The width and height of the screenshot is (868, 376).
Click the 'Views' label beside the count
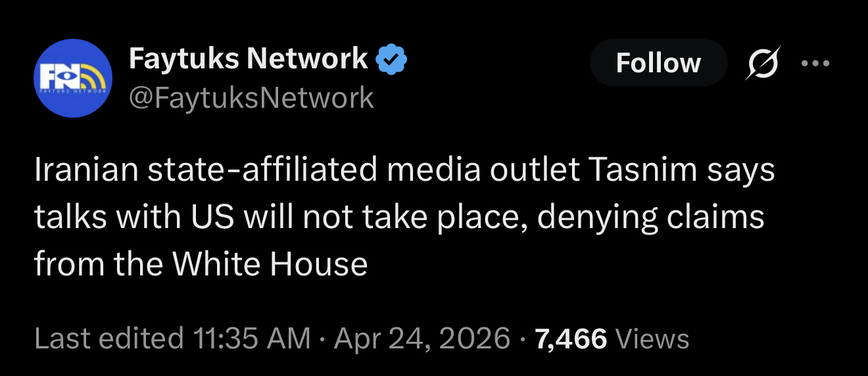point(652,339)
